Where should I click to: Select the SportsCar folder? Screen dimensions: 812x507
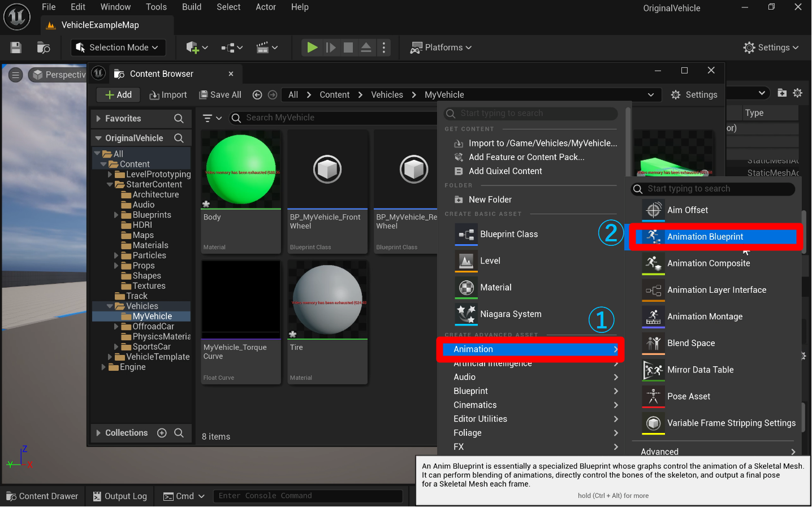(x=152, y=347)
